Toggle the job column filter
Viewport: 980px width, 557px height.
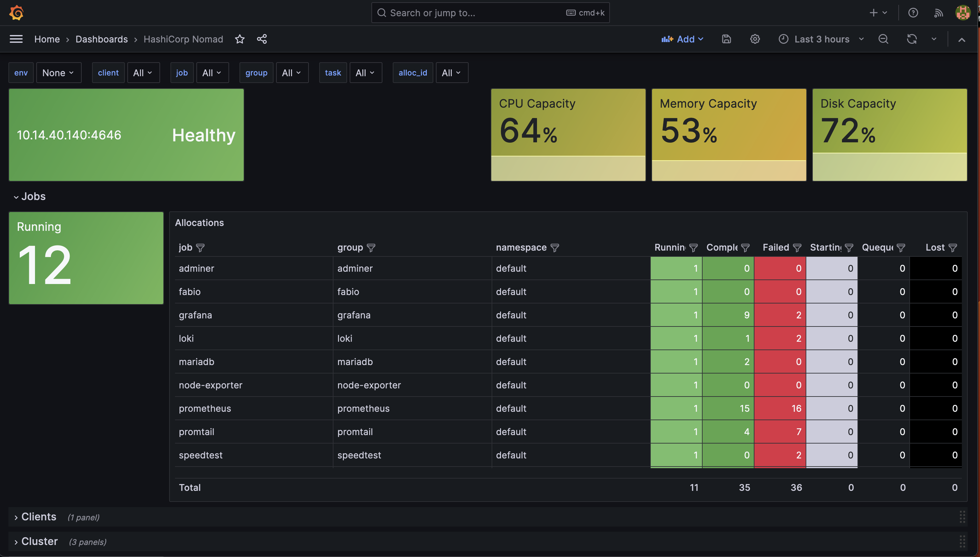click(x=200, y=248)
